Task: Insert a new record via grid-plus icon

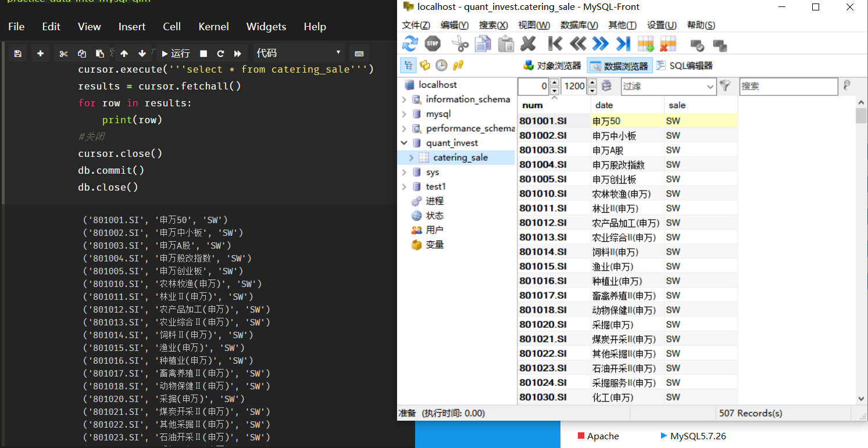Action: 645,44
